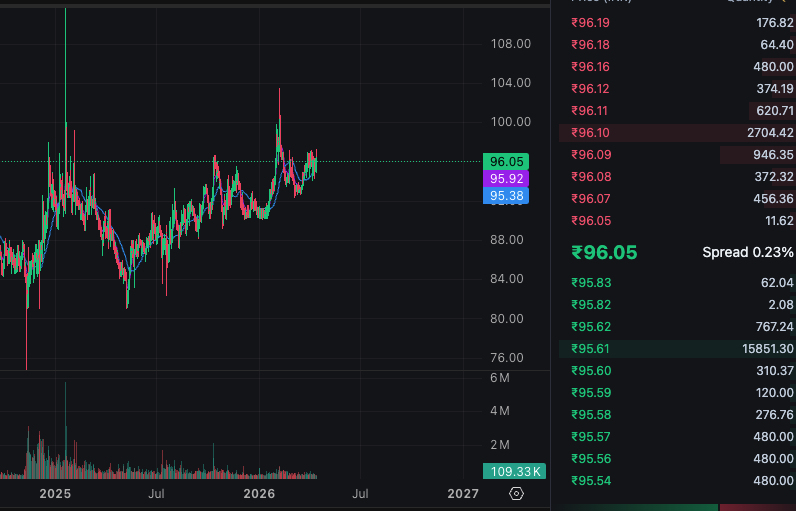The image size is (796, 511).
Task: Select the ₹96.11 ask price row
Action: [x=677, y=111]
